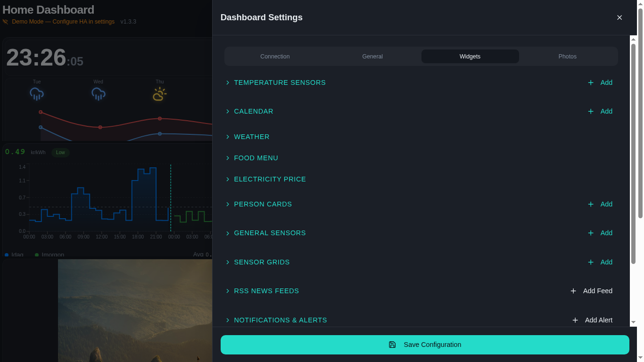Viewport: 644px width, 362px height.
Task: Select the Widgets tab
Action: pyautogui.click(x=470, y=57)
